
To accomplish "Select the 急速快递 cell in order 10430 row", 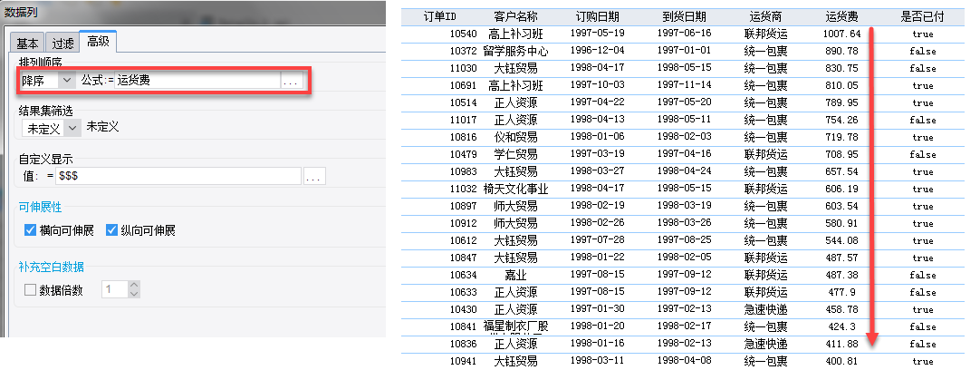I will (x=765, y=309).
